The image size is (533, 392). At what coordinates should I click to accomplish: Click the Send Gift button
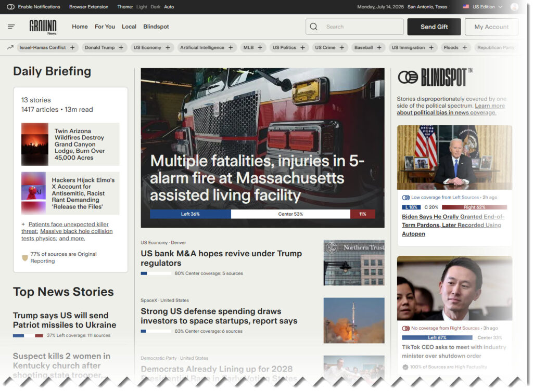tap(434, 27)
